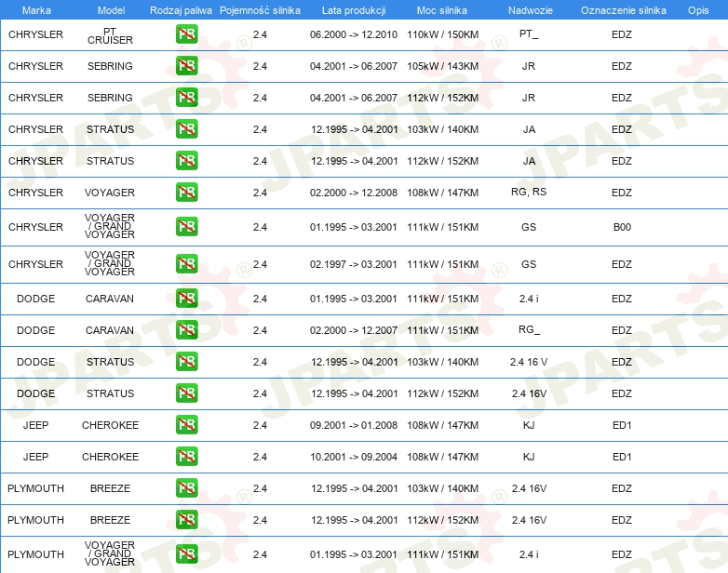Click the fuel icon for the Chrysler Stratus 112kW row
The width and height of the screenshot is (728, 573).
[x=186, y=161]
